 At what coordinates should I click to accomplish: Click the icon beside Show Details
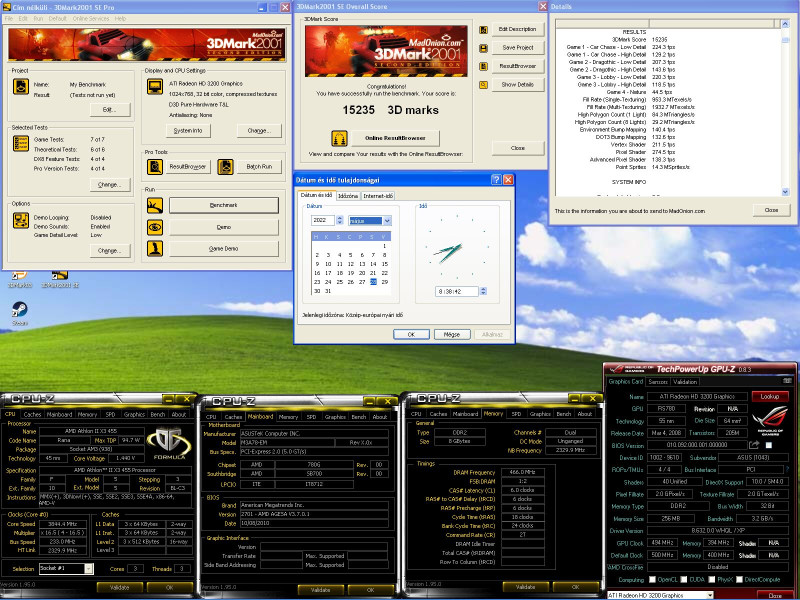coord(483,85)
